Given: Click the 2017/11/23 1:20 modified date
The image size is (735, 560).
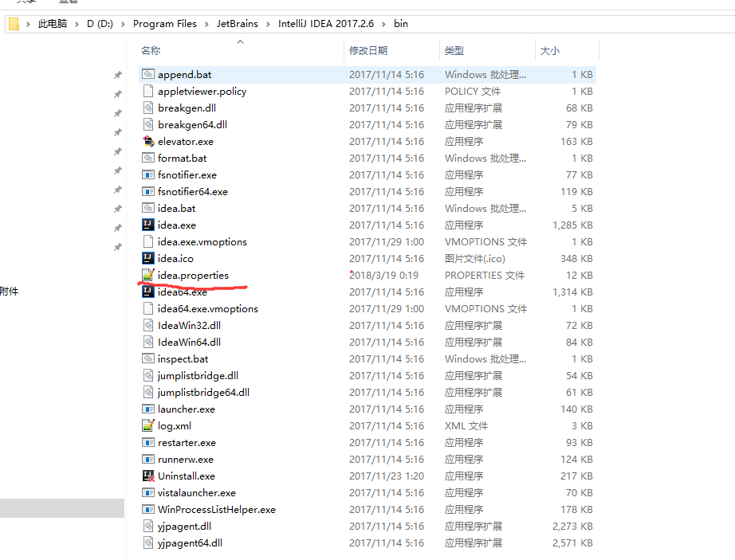Looking at the screenshot, I should coord(387,476).
